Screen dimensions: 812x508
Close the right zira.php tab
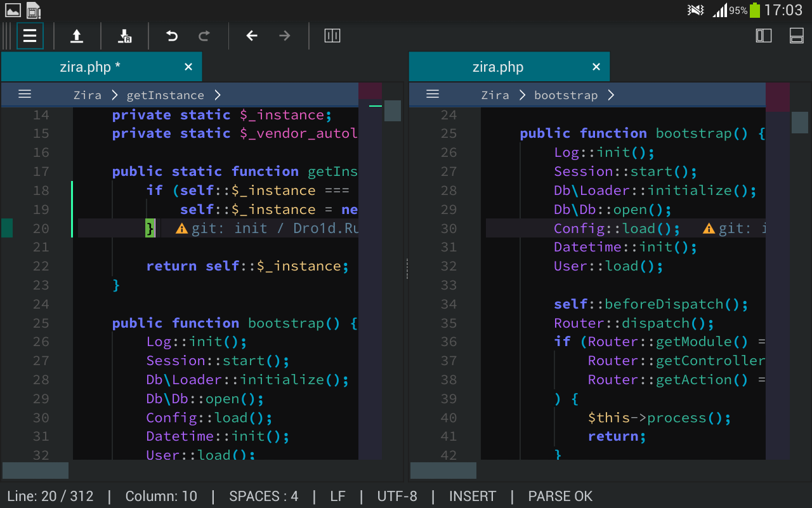[596, 67]
